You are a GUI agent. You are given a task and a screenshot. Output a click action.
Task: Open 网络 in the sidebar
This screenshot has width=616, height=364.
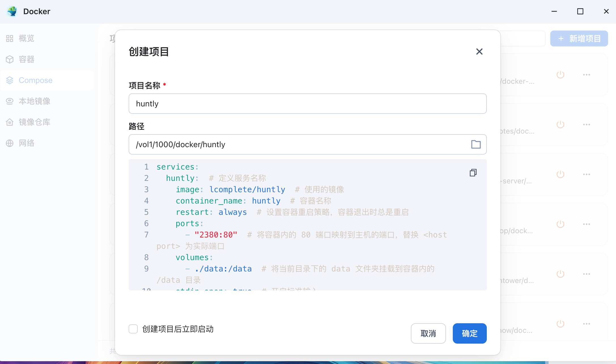[47, 143]
